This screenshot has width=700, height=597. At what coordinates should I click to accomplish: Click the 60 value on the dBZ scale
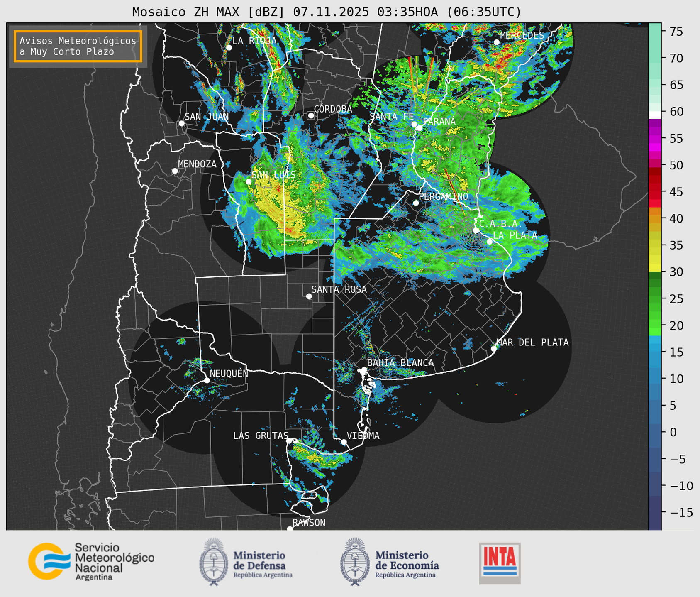click(x=676, y=112)
